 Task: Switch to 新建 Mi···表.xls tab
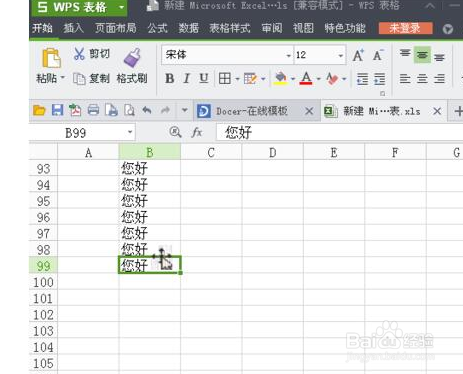(x=382, y=111)
